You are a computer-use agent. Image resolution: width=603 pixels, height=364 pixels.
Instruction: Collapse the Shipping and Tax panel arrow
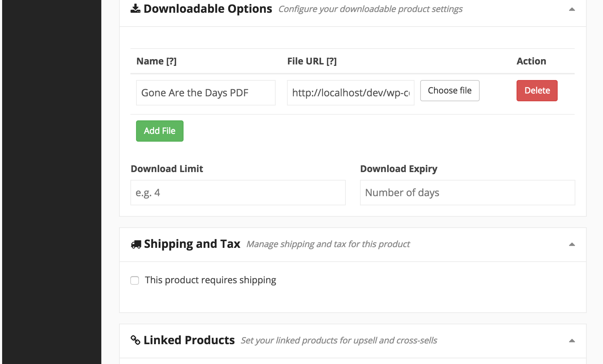tap(572, 244)
